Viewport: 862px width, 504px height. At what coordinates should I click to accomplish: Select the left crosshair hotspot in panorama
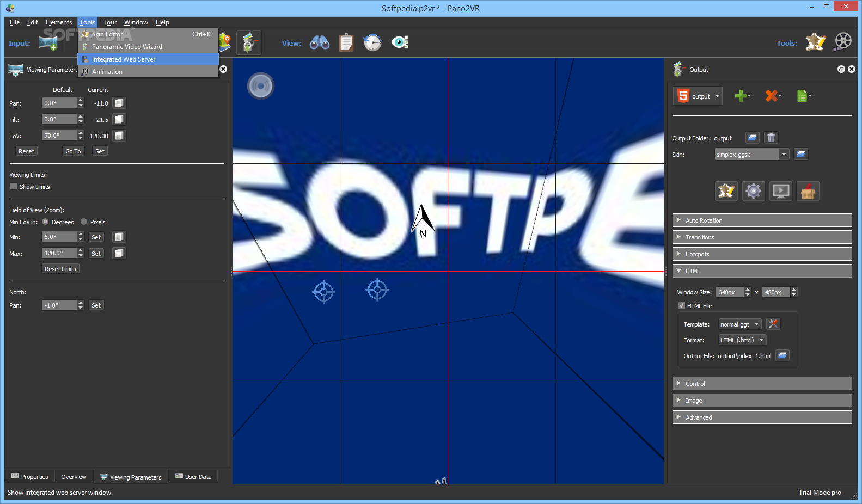tap(323, 292)
